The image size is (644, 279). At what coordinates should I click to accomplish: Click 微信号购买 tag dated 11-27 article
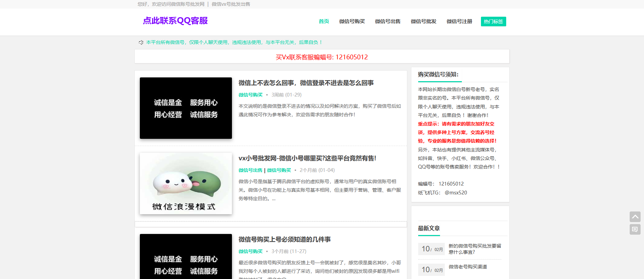tap(250, 251)
